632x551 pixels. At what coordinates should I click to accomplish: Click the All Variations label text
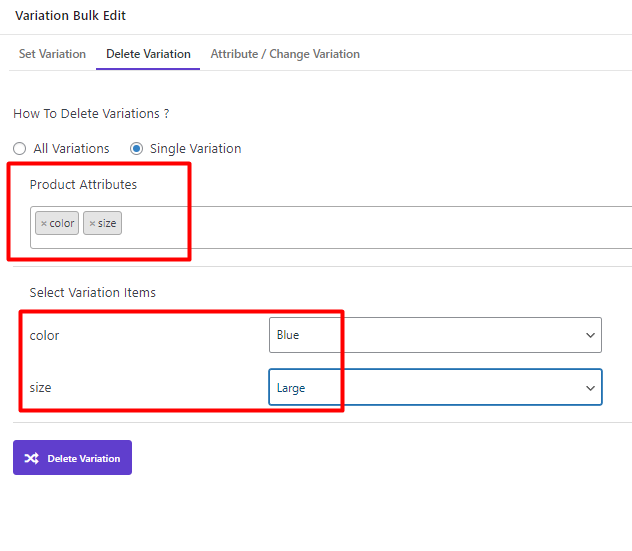click(71, 149)
